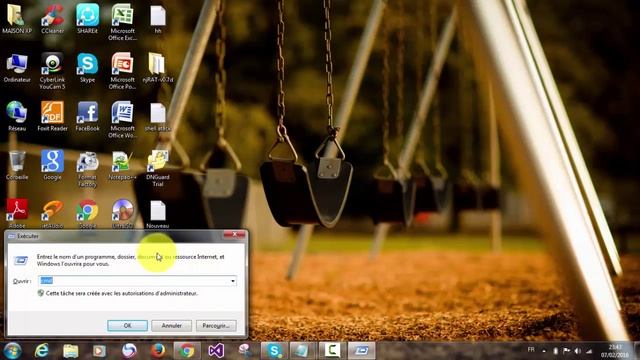Open Microsoft Office PowerPoint shortcut
Screen dimensions: 640x360
pos(122,71)
